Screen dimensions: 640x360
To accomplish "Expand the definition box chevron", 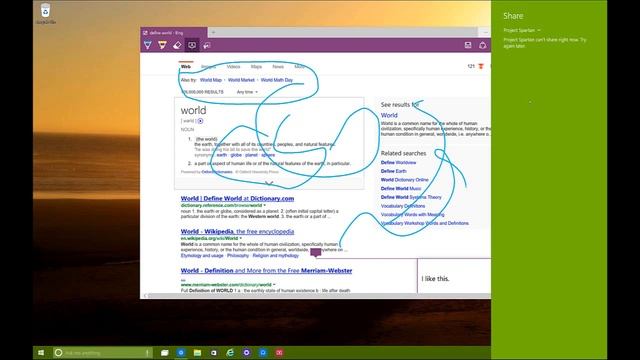I will coord(269,183).
